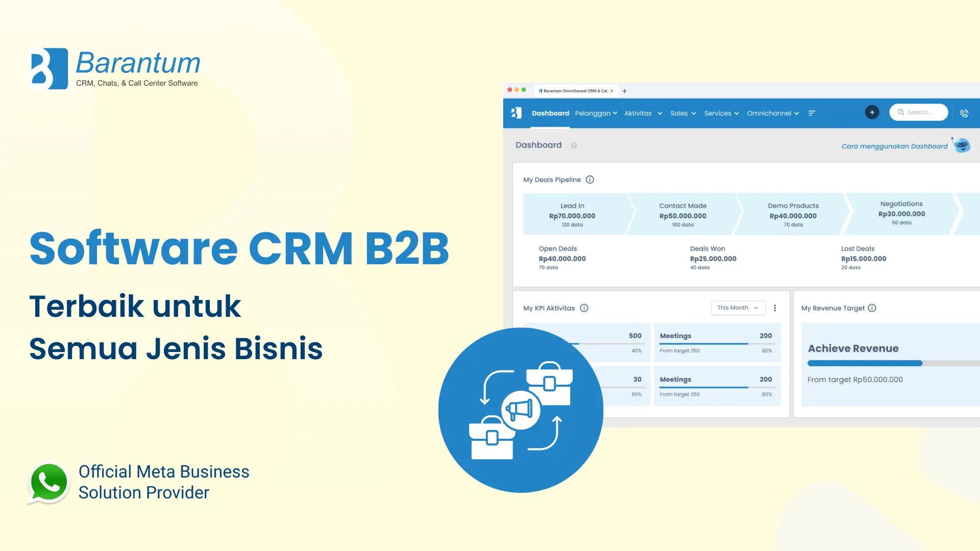
Task: Open the add new item plus button
Action: click(872, 112)
